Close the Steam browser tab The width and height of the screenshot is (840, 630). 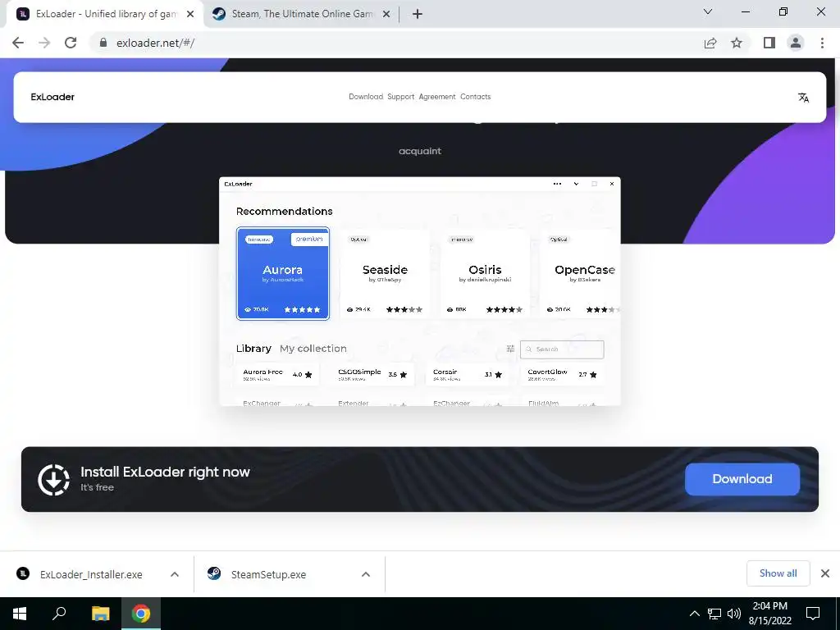pyautogui.click(x=386, y=14)
